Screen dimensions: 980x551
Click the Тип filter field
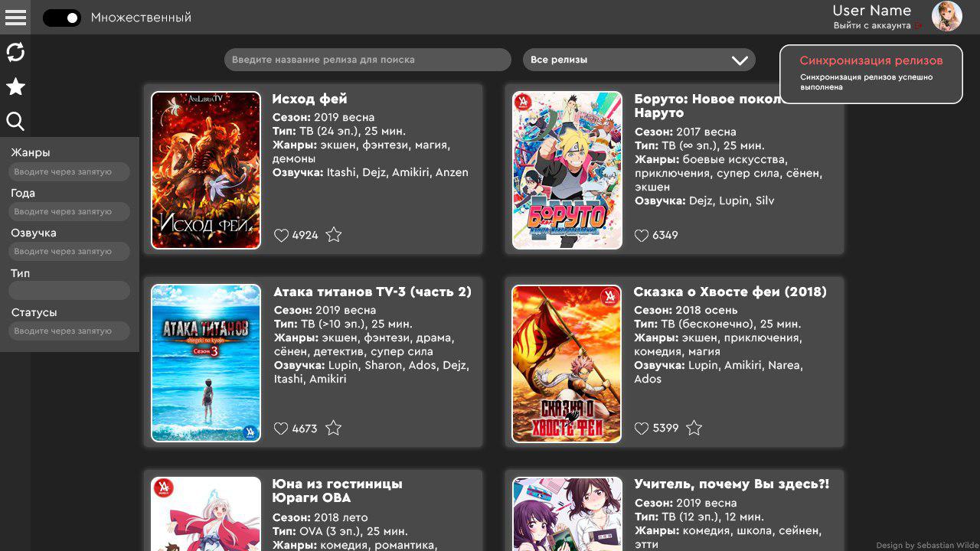click(69, 291)
